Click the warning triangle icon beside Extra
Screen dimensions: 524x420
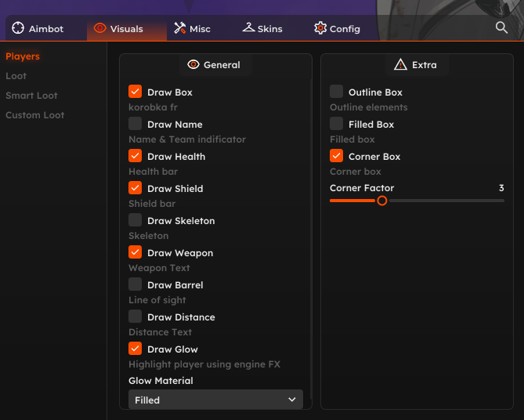pos(401,64)
